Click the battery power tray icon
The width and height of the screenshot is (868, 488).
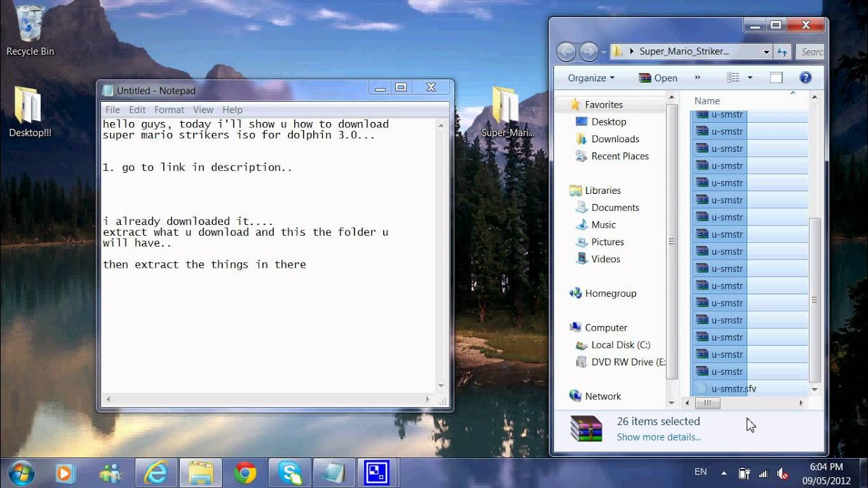744,473
